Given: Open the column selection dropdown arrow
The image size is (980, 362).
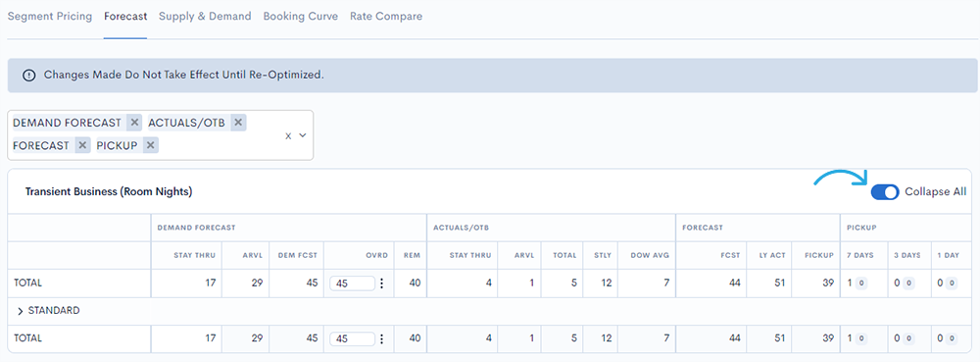Looking at the screenshot, I should point(303,135).
